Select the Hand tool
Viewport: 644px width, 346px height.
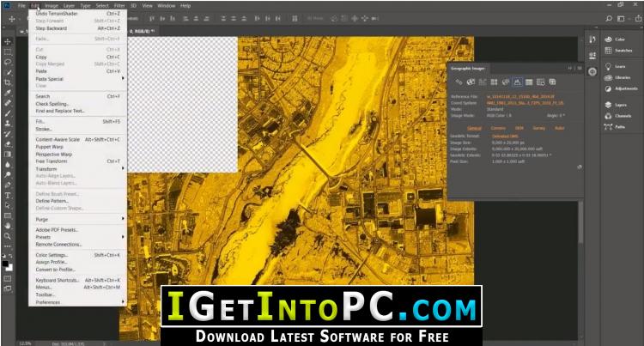8,226
